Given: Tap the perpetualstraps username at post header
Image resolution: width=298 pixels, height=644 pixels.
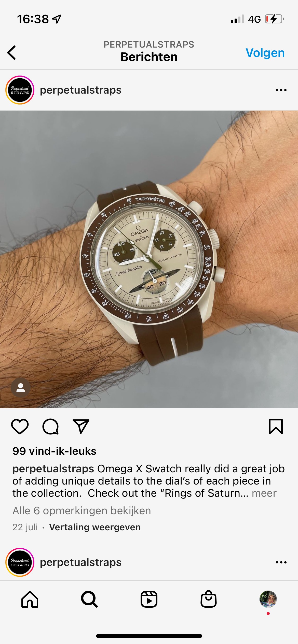Looking at the screenshot, I should [81, 90].
